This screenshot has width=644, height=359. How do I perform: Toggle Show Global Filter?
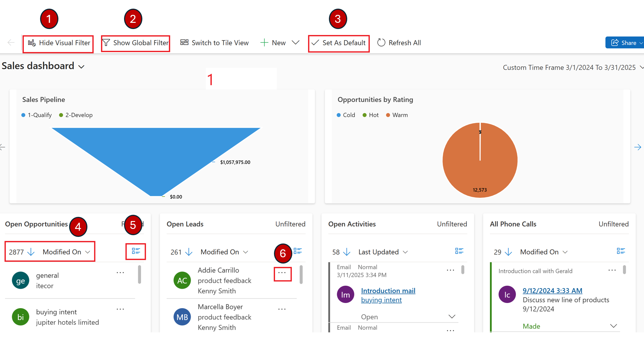(135, 43)
